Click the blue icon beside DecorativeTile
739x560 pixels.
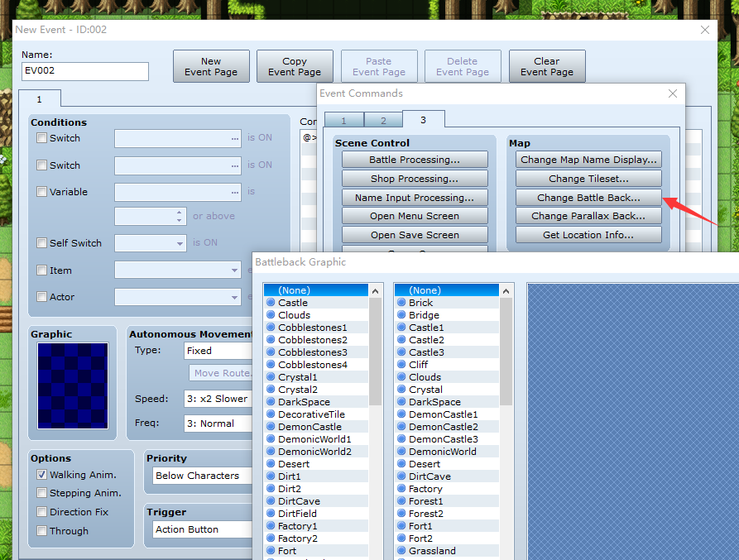coord(271,414)
